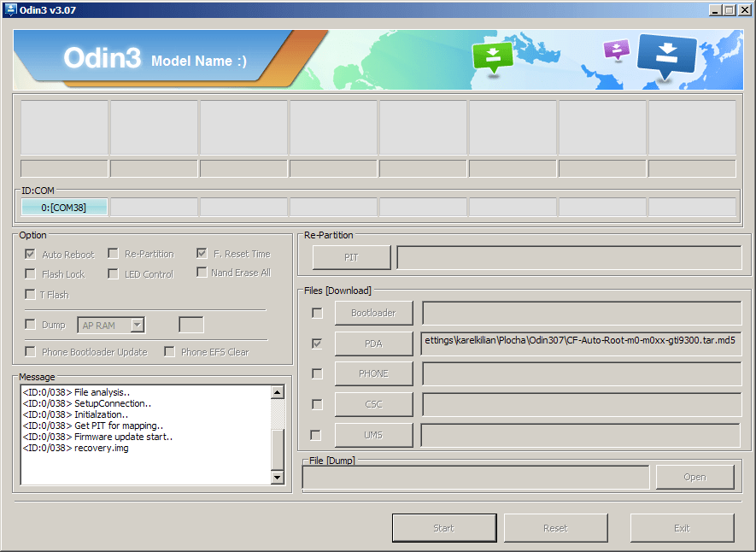The width and height of the screenshot is (756, 552).
Task: Click the PDA file button
Action: point(373,344)
